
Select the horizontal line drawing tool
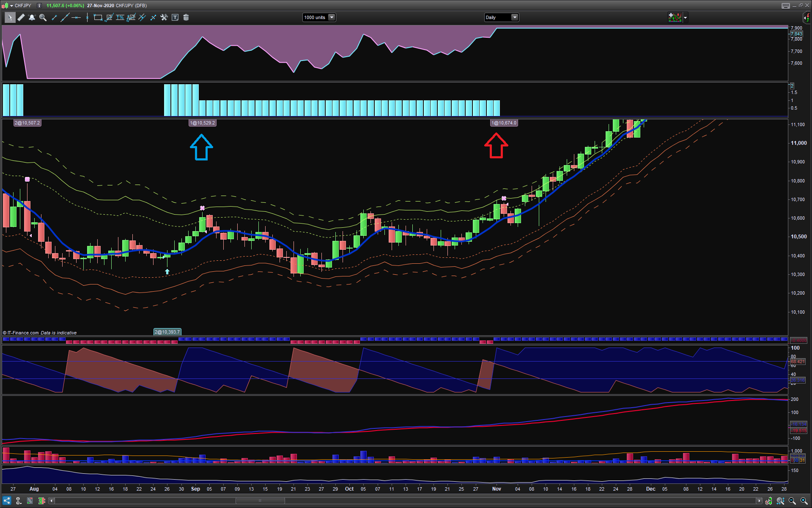(x=76, y=17)
